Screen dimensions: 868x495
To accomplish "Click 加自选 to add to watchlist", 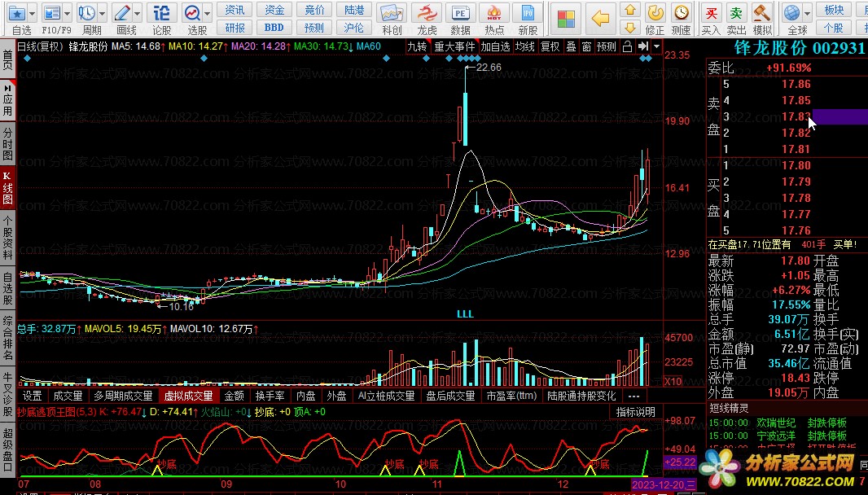I will pyautogui.click(x=495, y=46).
